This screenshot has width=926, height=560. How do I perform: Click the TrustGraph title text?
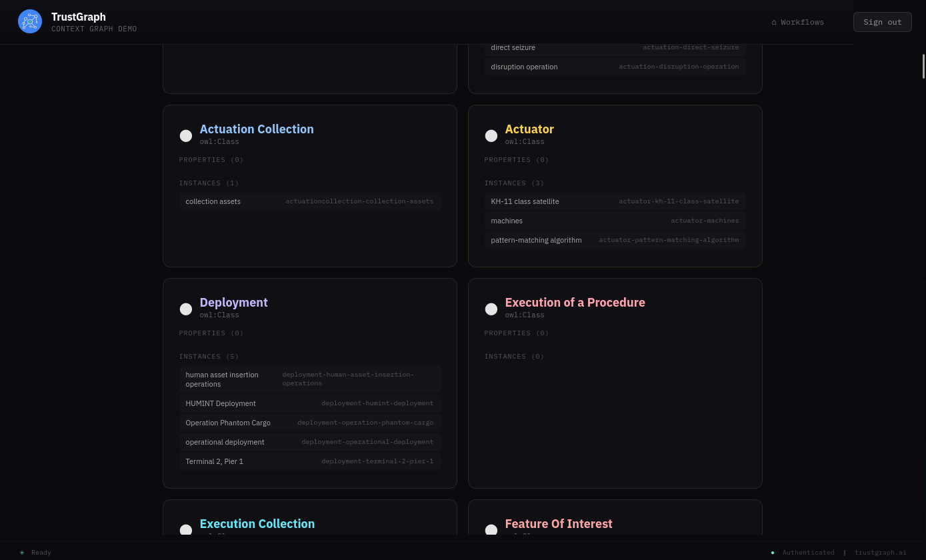pyautogui.click(x=79, y=17)
